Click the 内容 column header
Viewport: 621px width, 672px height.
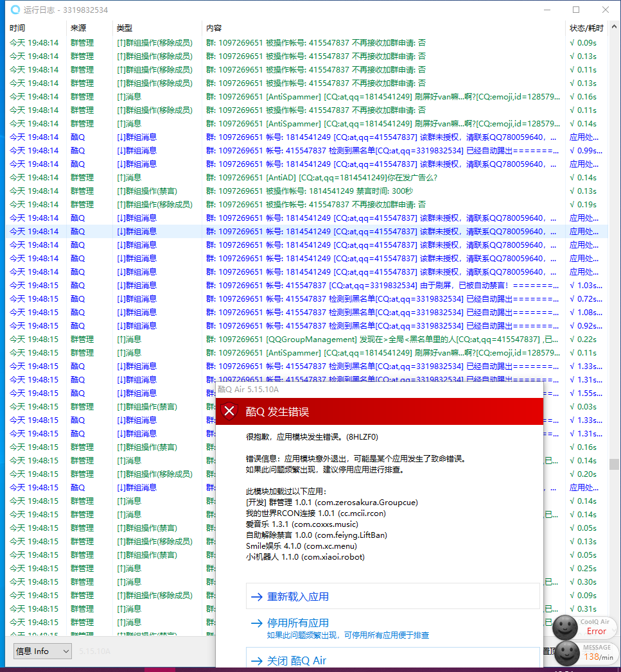pos(214,28)
